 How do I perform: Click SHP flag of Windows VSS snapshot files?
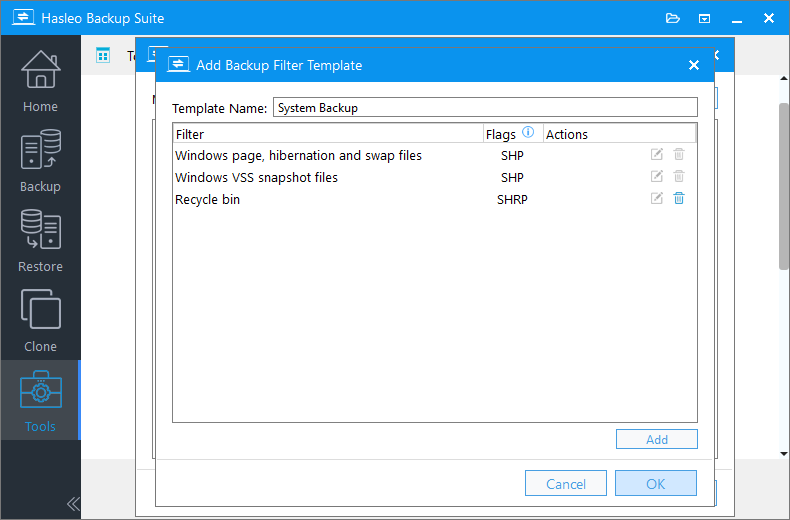(x=512, y=177)
